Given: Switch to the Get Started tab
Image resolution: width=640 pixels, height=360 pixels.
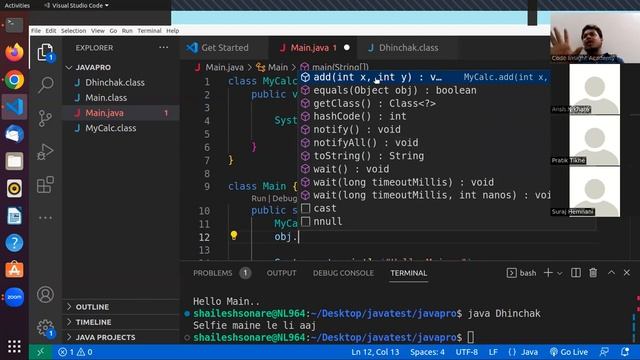Looking at the screenshot, I should tap(224, 48).
